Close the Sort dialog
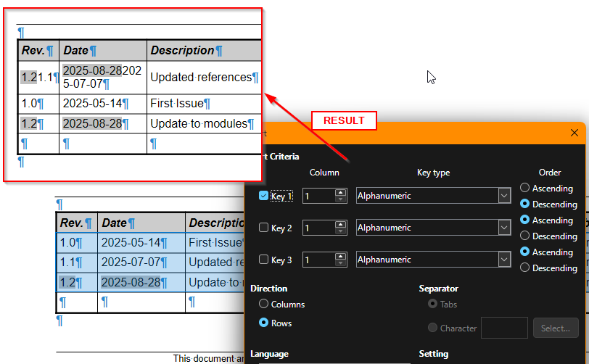Image resolution: width=589 pixels, height=364 pixels. tap(574, 133)
